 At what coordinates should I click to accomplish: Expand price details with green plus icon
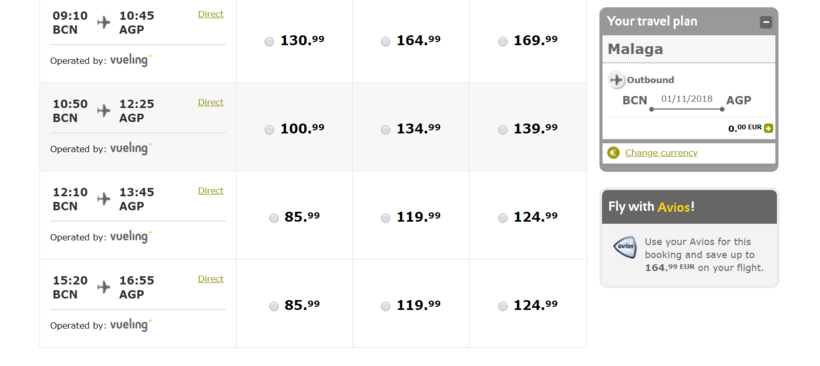768,128
